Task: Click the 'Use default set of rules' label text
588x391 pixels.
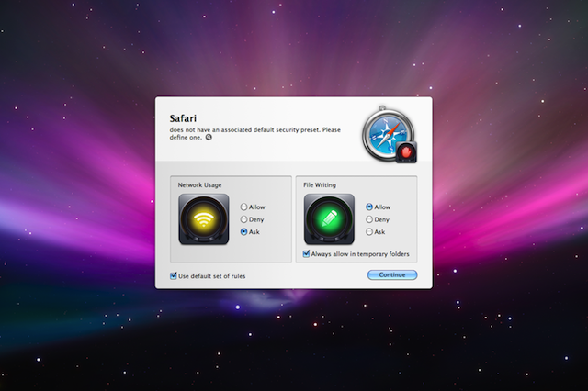Action: [x=212, y=275]
